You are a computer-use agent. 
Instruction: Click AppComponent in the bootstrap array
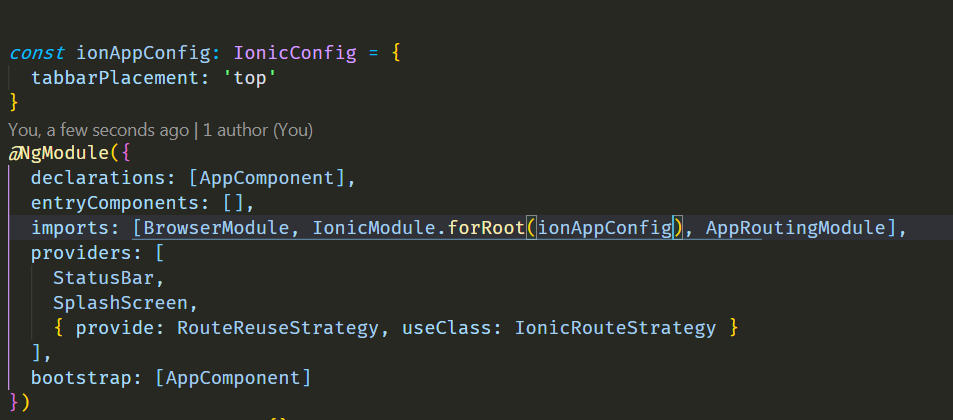233,378
